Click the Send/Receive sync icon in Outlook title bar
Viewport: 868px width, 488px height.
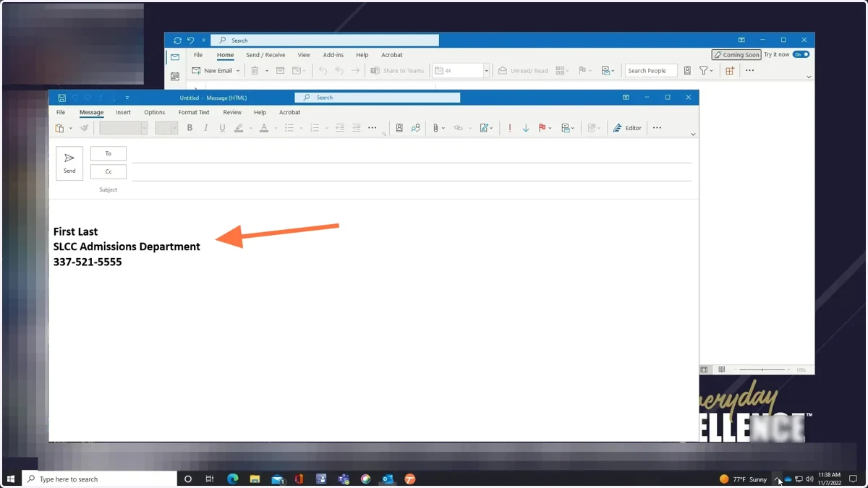pos(177,40)
